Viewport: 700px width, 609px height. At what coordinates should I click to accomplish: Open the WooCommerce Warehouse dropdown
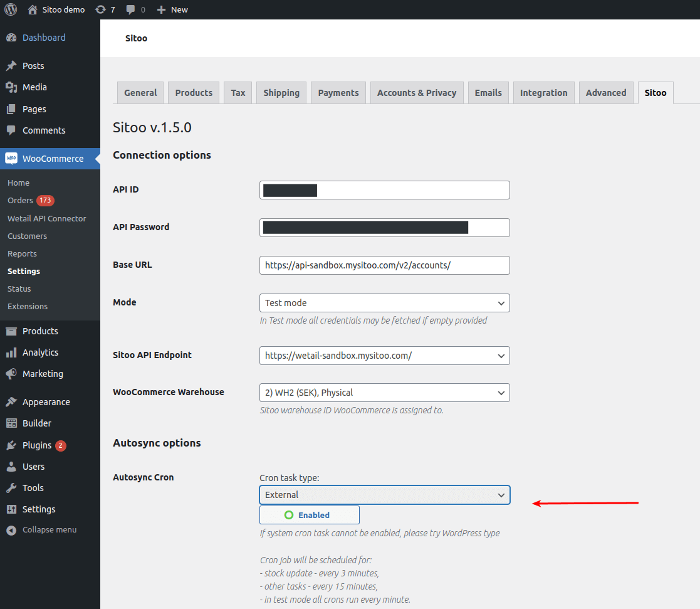pos(384,393)
